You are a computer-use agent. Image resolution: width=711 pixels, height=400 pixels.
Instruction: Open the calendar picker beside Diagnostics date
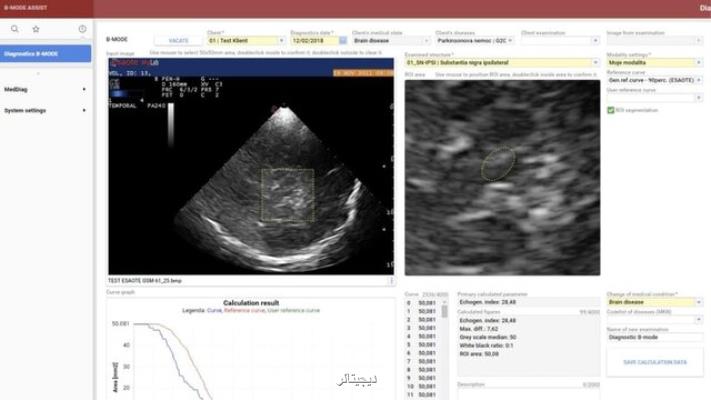tap(343, 40)
